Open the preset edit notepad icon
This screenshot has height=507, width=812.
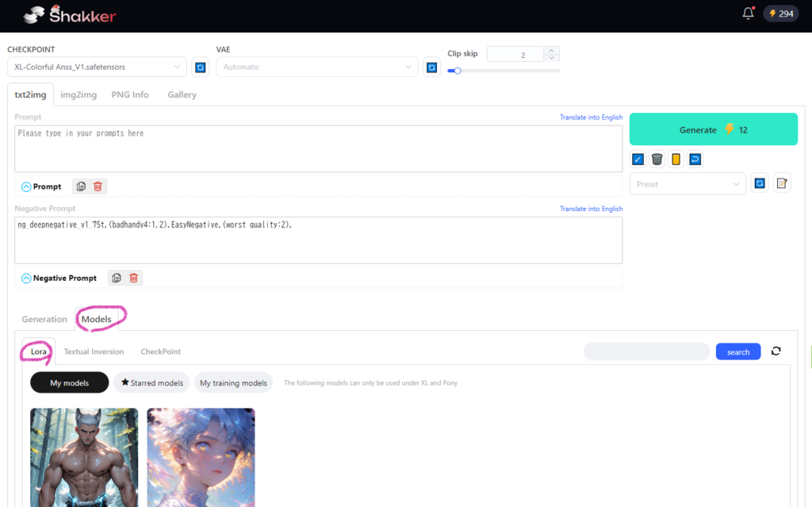tap(782, 183)
